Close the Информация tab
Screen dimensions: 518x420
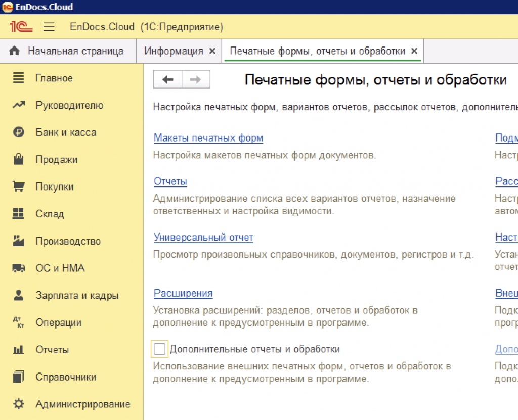[212, 51]
